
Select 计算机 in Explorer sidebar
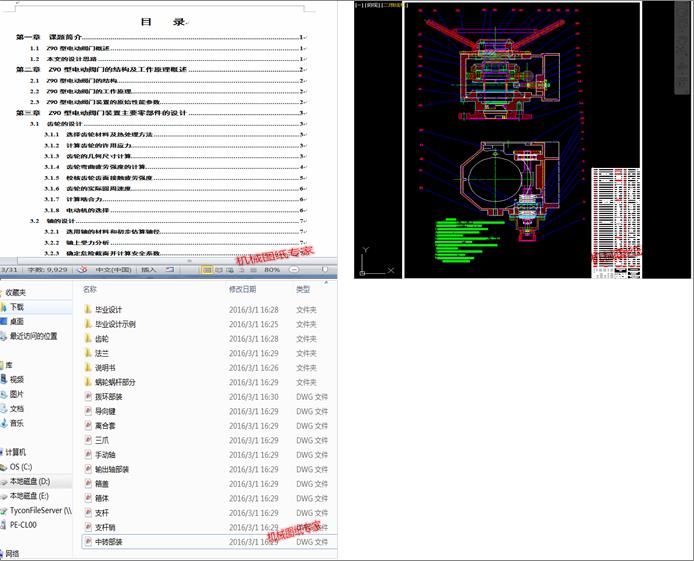tap(15, 452)
